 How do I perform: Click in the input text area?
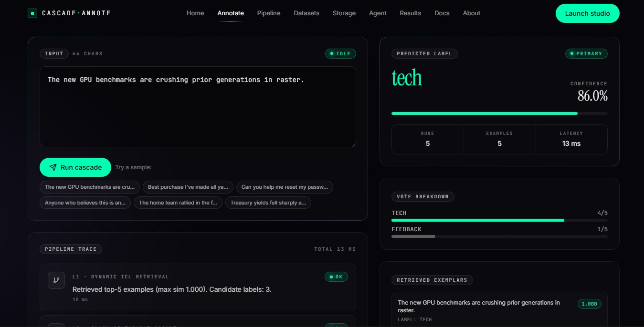tap(198, 107)
